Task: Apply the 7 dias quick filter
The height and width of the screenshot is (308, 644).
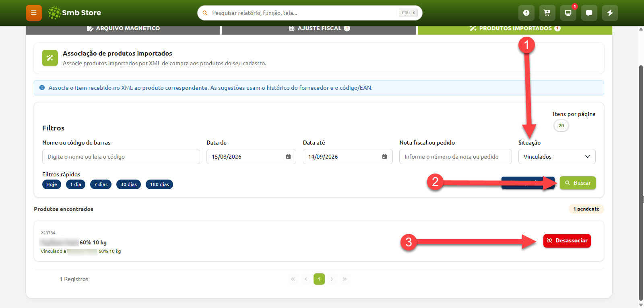Action: 101,184
